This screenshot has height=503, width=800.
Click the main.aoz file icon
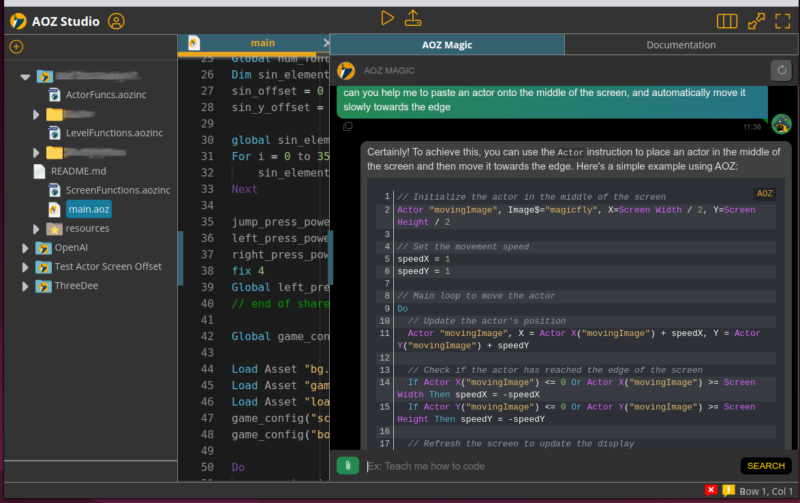coord(54,210)
